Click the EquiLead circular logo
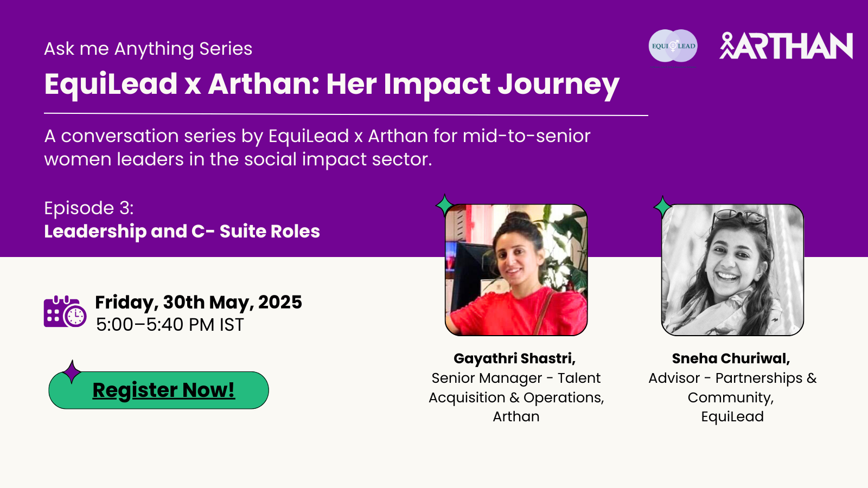This screenshot has height=488, width=868. pos(673,46)
